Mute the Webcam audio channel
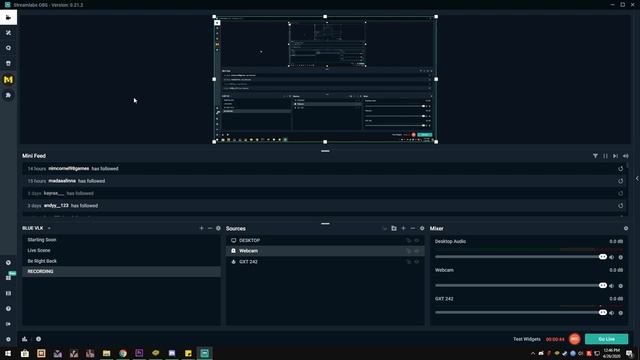Screen dimensions: 640x360 (611, 286)
